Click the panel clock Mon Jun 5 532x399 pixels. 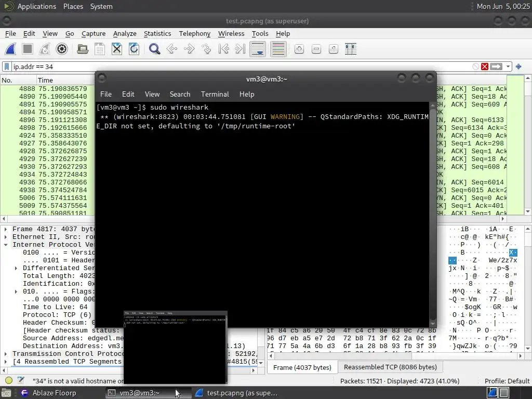(503, 6)
